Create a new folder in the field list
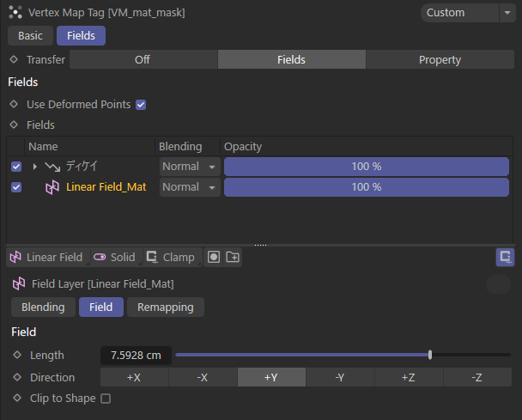This screenshot has width=522, height=420. (233, 257)
